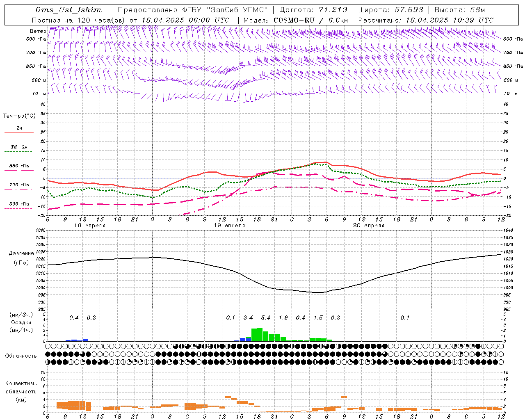
Task: Click the Тем-ра(°C) panel label
Action: coord(19,116)
